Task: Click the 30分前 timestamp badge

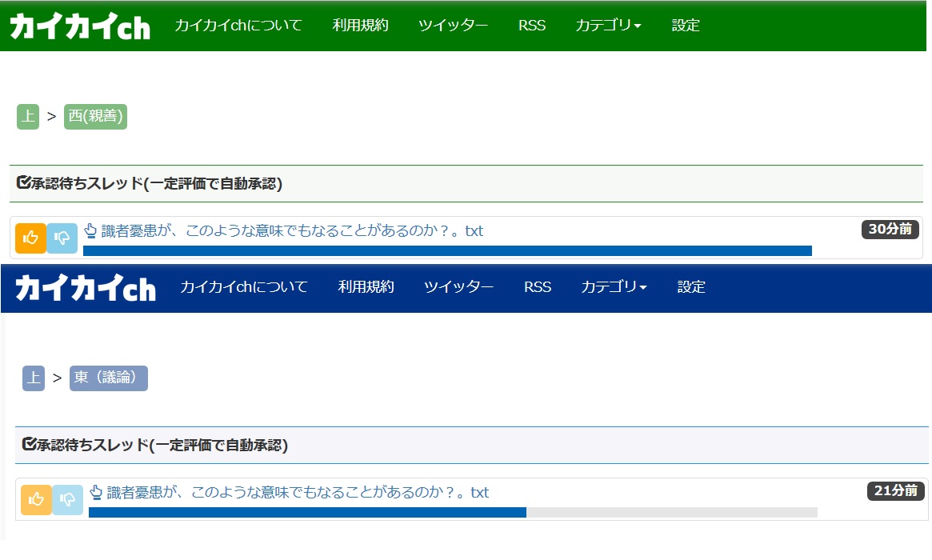Action: 890,230
